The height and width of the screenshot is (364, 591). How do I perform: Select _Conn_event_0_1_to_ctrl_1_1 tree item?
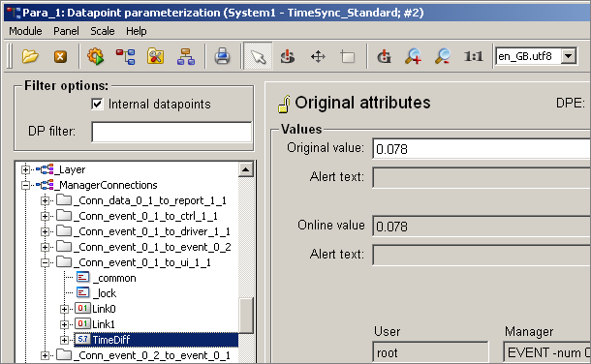tap(146, 216)
